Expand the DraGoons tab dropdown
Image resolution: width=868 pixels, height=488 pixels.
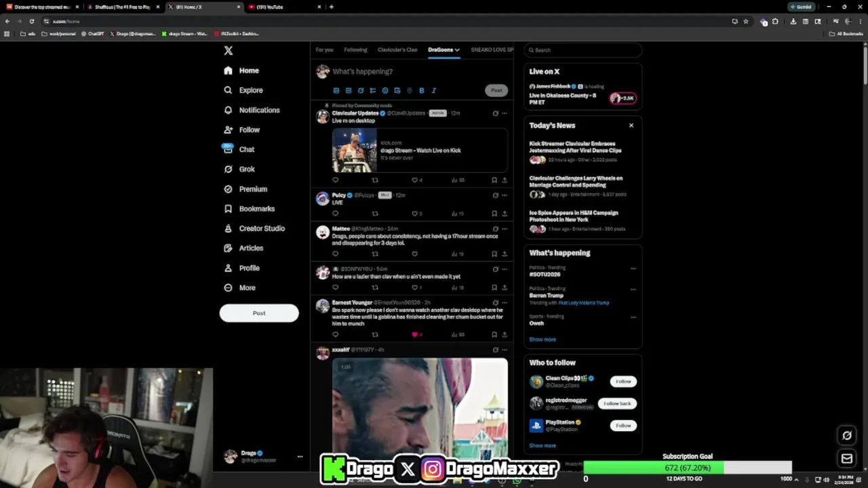coord(457,49)
